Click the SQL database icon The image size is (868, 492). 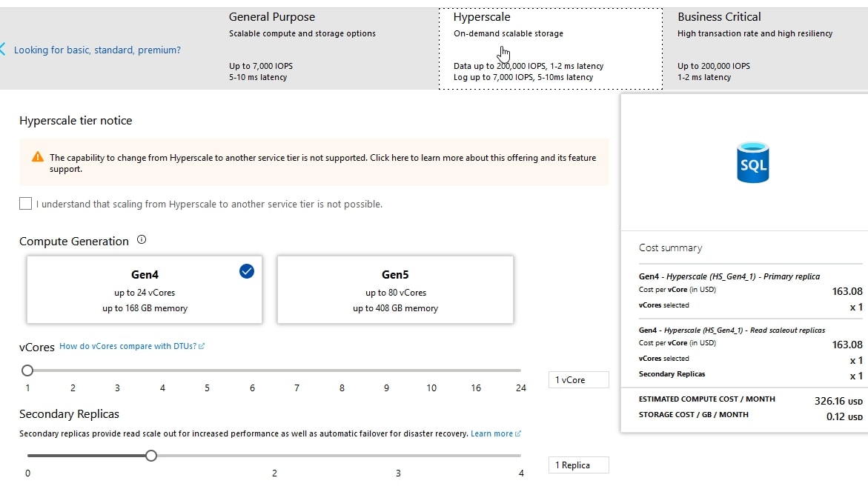pos(753,162)
